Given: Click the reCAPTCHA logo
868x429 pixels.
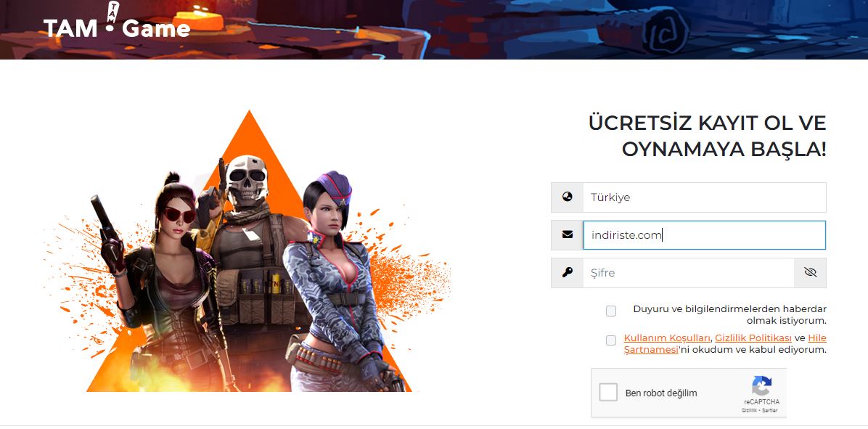Looking at the screenshot, I should 762,386.
